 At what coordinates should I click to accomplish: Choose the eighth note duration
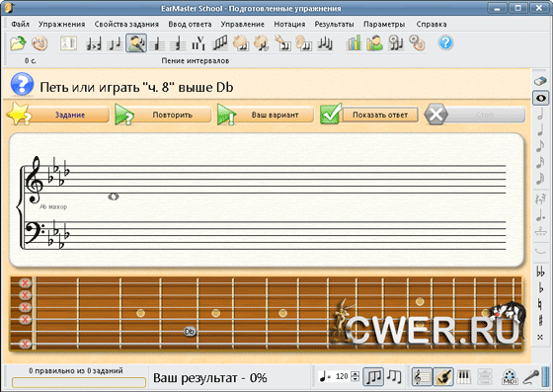tap(540, 145)
